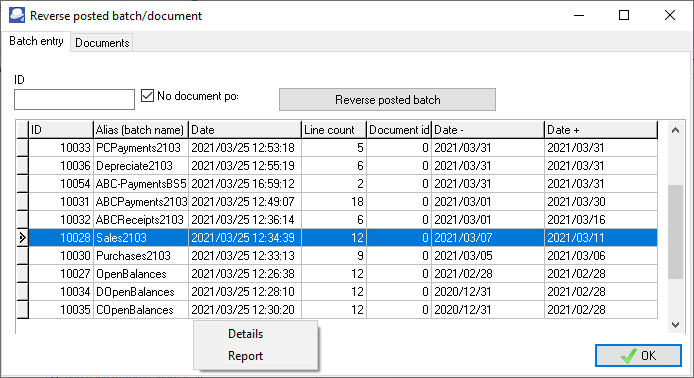Image resolution: width=694 pixels, height=378 pixels.
Task: Select the Batch entry tab
Action: tap(36, 41)
